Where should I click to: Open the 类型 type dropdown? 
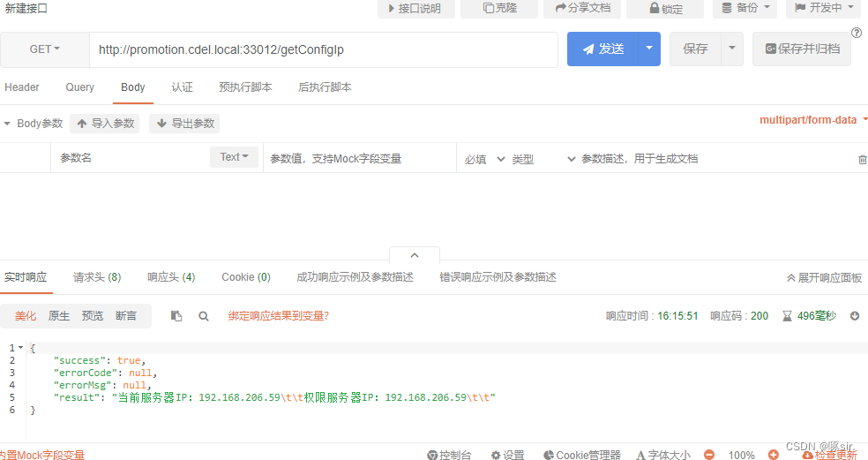(x=543, y=159)
